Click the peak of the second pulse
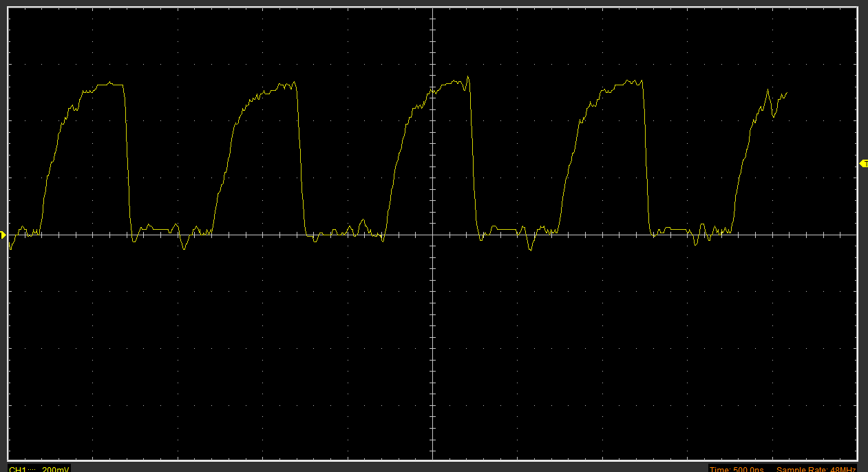 click(295, 83)
